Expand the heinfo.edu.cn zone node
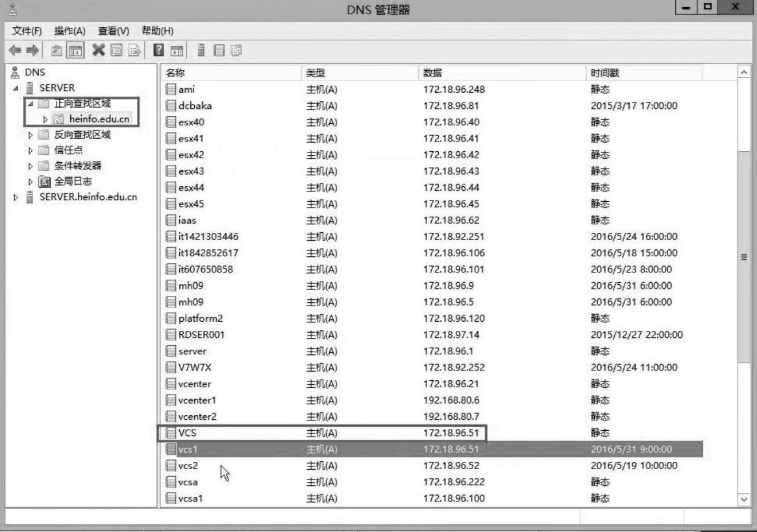 tap(45, 119)
